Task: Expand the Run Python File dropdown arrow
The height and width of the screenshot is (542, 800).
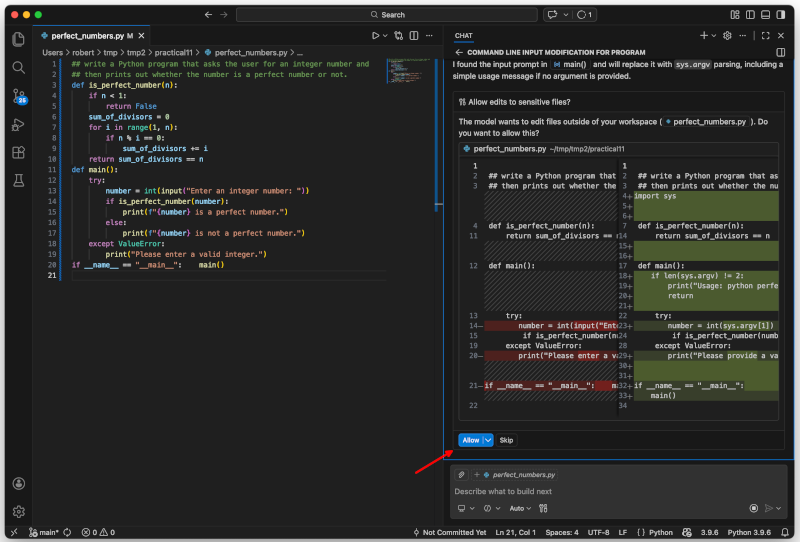Action: [385, 35]
